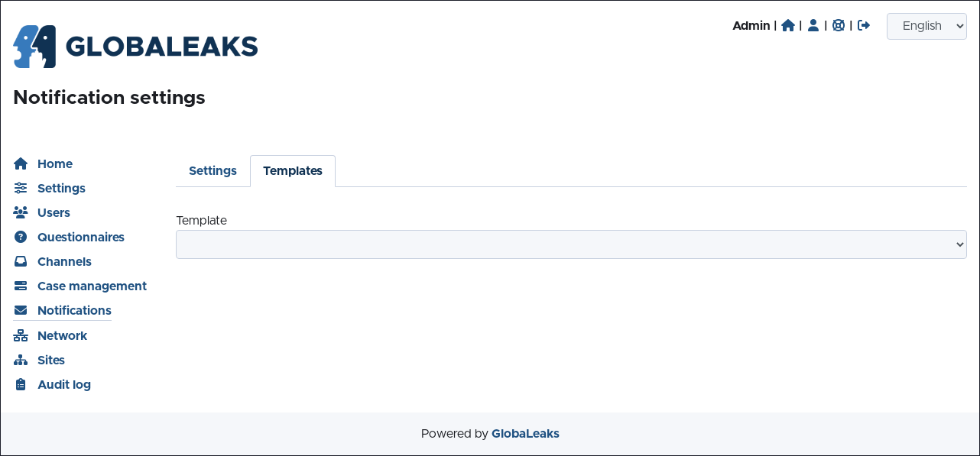The image size is (980, 456).
Task: Click the sliders icon beside Settings
Action: (x=21, y=188)
